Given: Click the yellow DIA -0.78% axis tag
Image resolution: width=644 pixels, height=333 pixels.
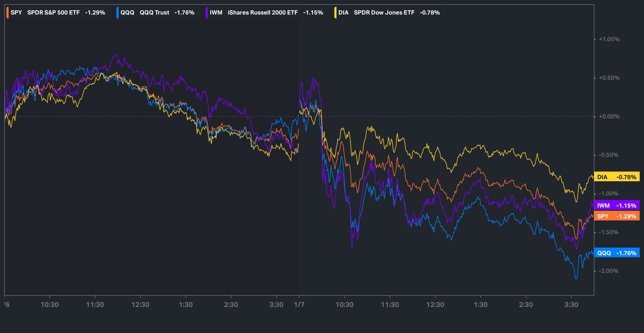Looking at the screenshot, I should [617, 177].
